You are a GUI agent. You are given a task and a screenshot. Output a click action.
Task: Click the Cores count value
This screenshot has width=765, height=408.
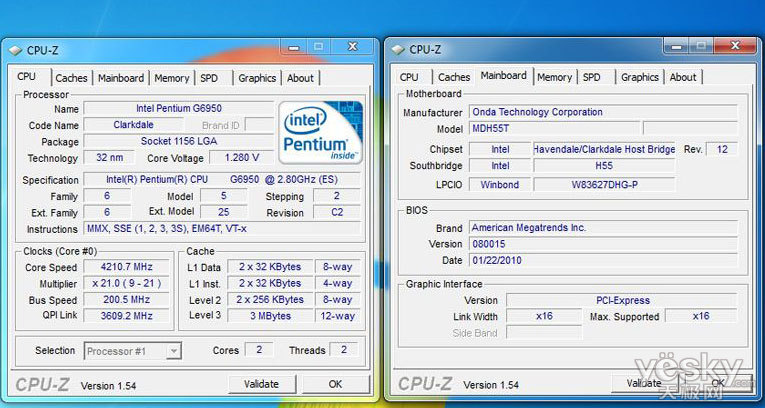[x=259, y=349]
